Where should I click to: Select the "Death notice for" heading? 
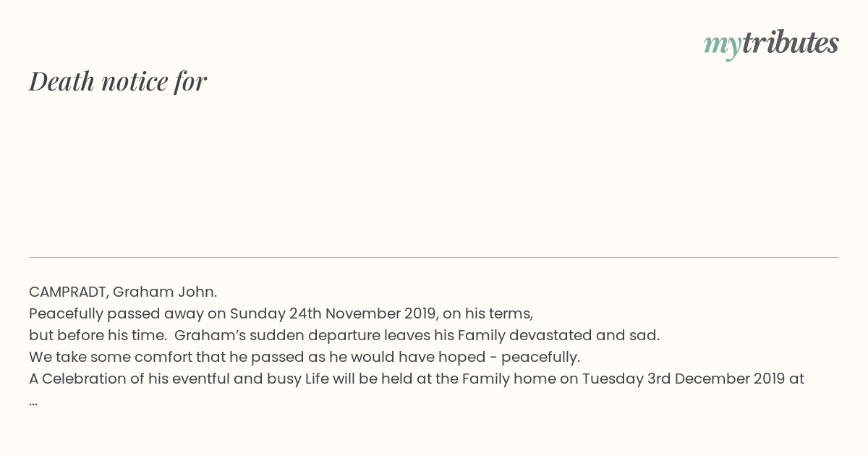pyautogui.click(x=118, y=81)
